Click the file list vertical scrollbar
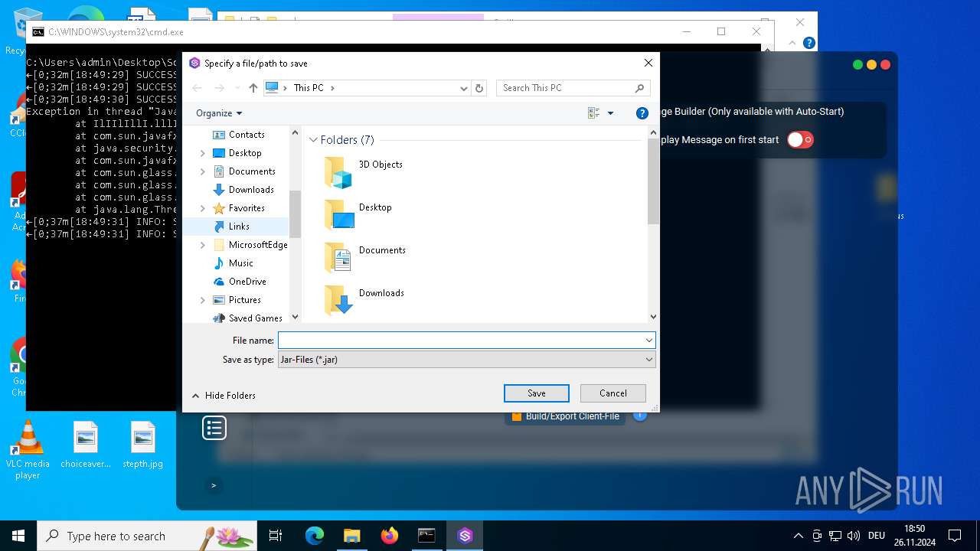The height and width of the screenshot is (551, 980). (653, 181)
